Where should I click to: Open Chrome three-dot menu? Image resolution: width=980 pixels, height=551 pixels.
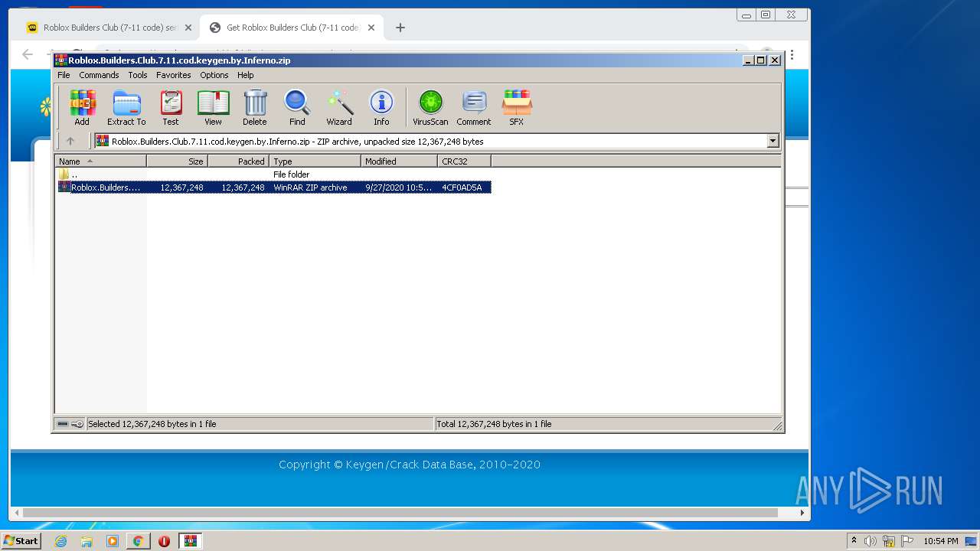click(792, 54)
